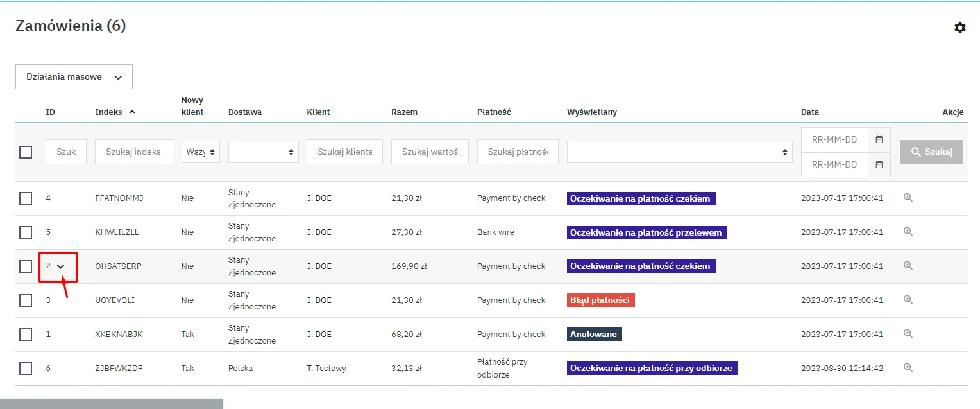This screenshot has width=980, height=409.
Task: View cancelled order XKBKNABJK via magnifier
Action: (908, 334)
